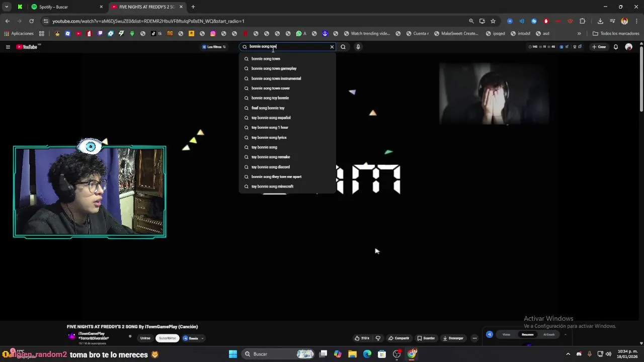The image size is (644, 362).
Task: Open the iTownGamePlay channel avatar
Action: click(x=71, y=337)
